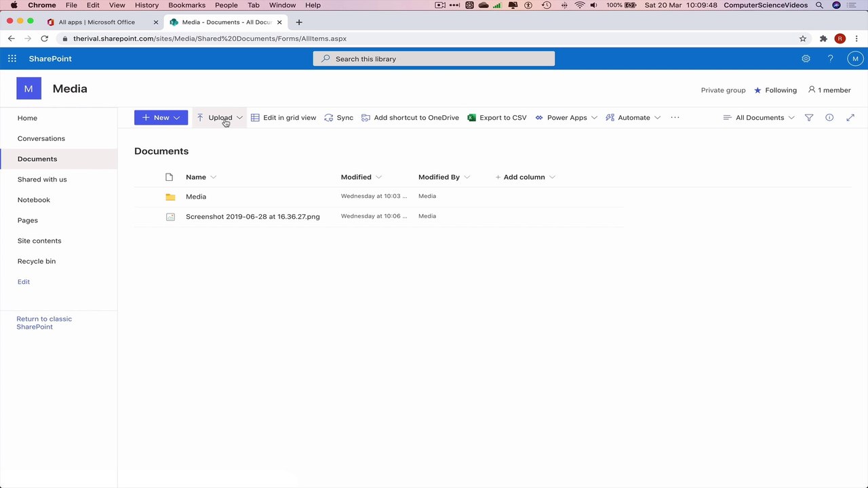
Task: Click Return to classic SharePoint
Action: click(x=44, y=323)
